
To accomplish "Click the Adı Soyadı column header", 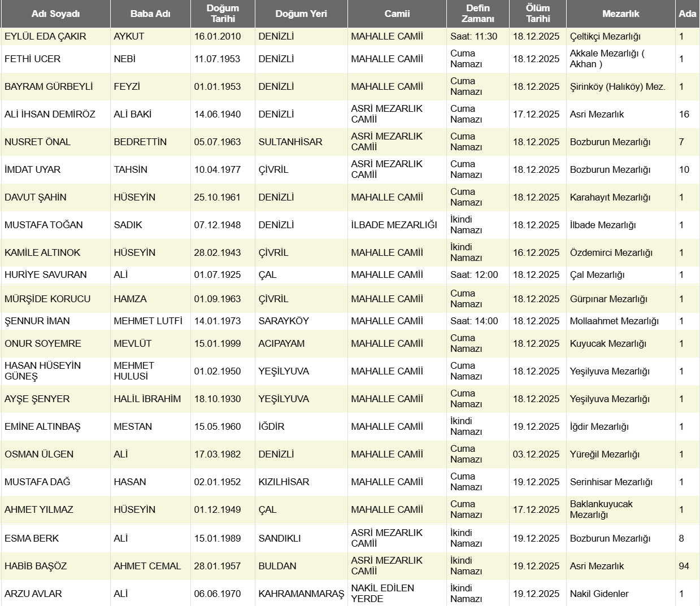I will click(x=55, y=14).
